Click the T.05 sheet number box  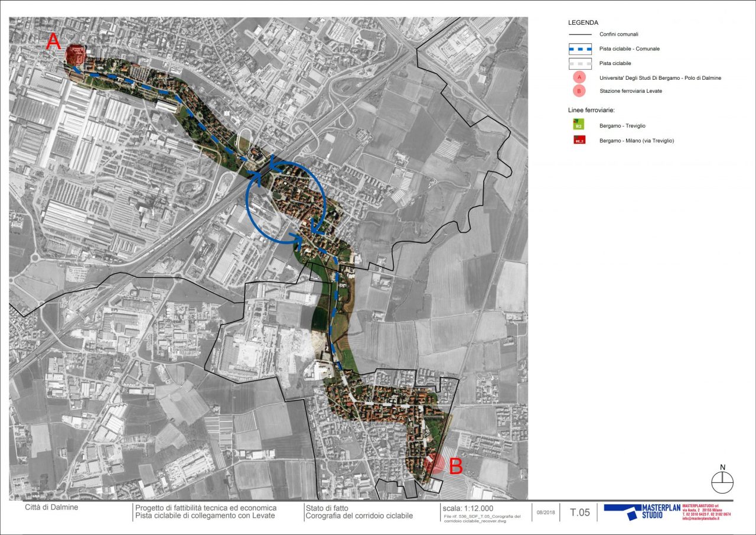pos(579,513)
